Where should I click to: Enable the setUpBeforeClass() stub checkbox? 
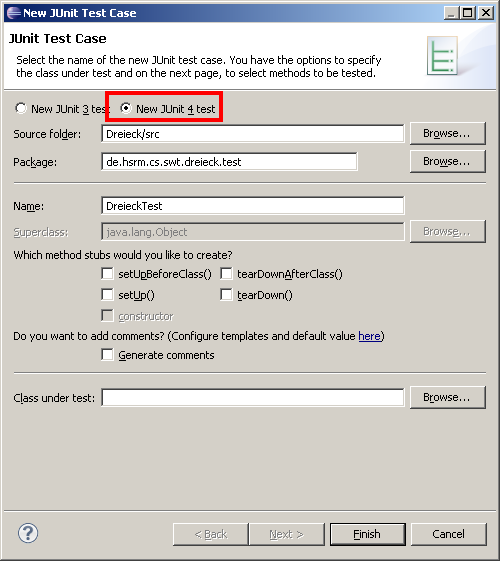[x=107, y=274]
